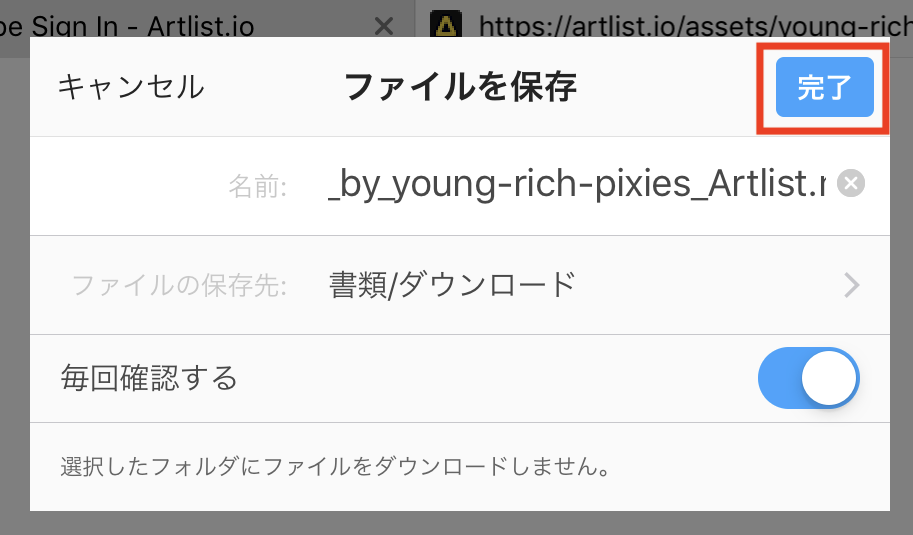
Task: Tap the blue 完了 button
Action: [824, 88]
